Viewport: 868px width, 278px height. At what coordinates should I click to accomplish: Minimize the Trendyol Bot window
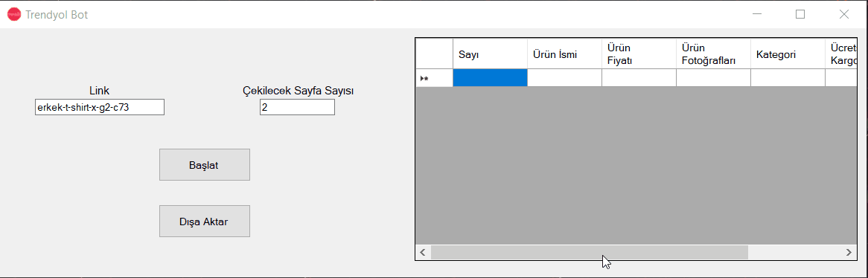pos(756,14)
